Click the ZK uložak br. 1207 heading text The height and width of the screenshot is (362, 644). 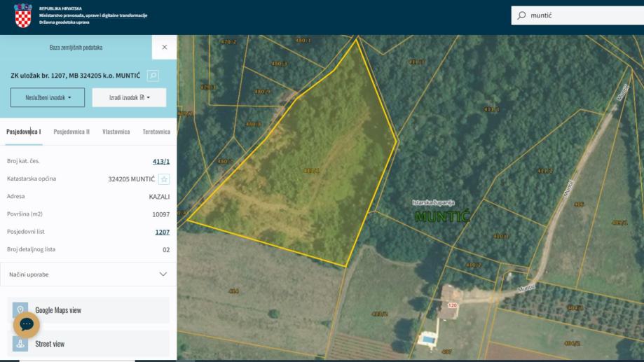click(76, 76)
